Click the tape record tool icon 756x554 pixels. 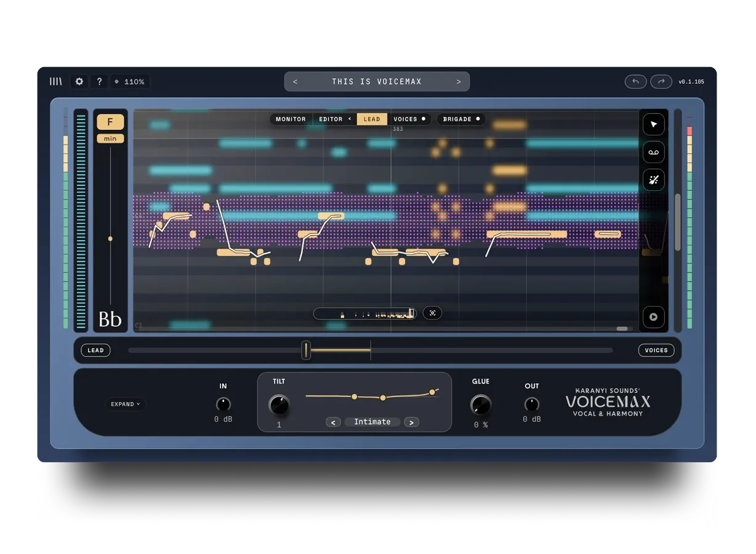[x=654, y=152]
